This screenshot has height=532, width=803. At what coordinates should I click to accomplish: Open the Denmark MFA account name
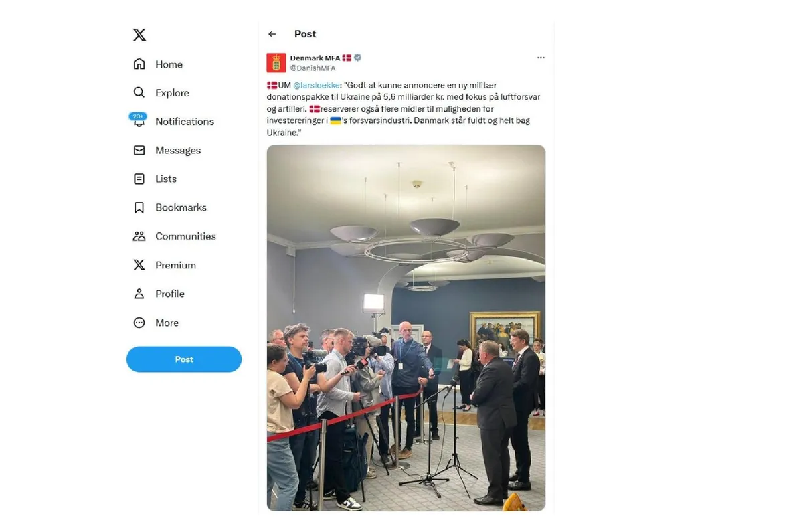(x=315, y=58)
